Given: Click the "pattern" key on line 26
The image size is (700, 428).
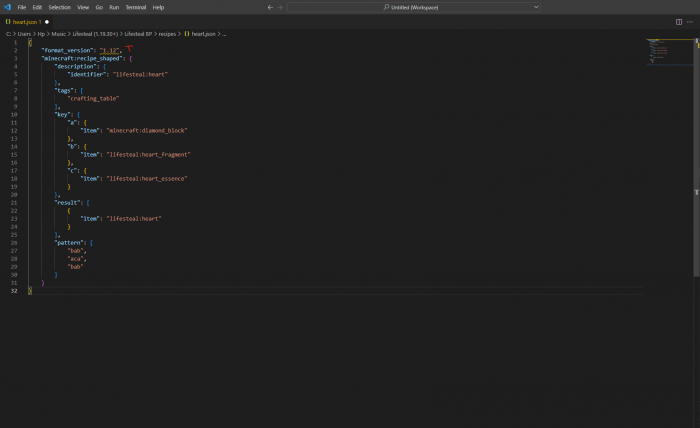Looking at the screenshot, I should point(69,243).
